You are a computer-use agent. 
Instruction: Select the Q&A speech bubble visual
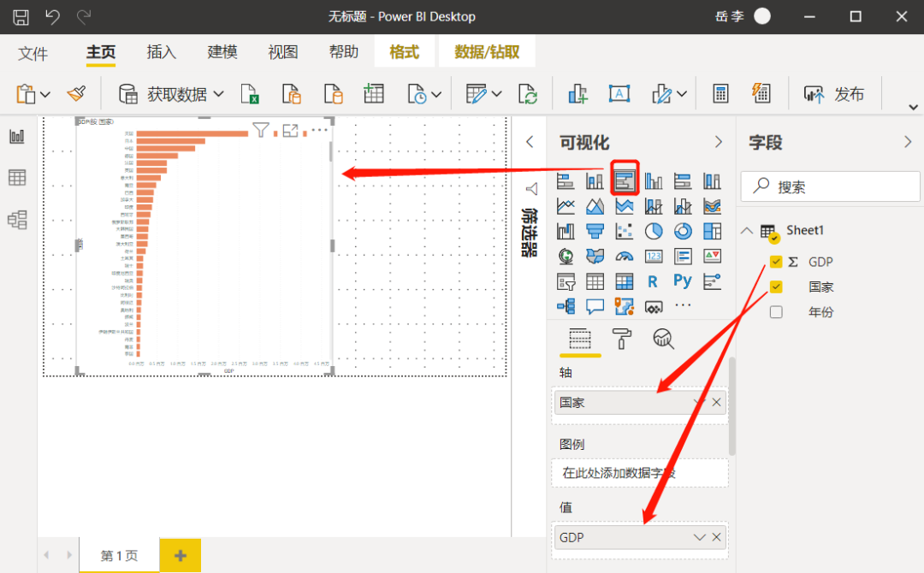[x=595, y=306]
